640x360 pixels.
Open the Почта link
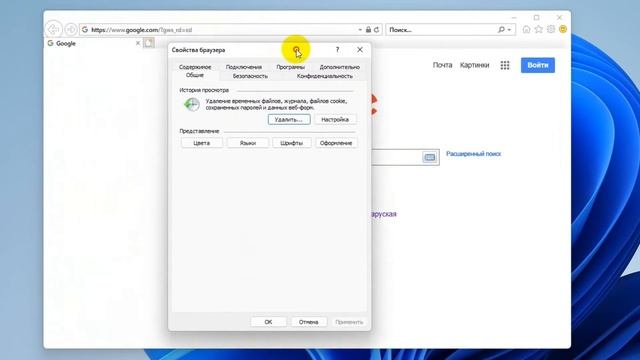coord(442,65)
